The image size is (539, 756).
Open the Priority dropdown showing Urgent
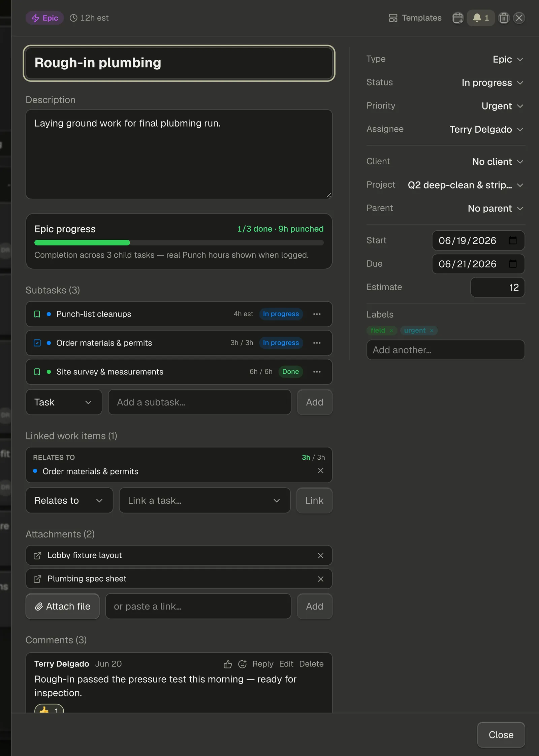pyautogui.click(x=502, y=106)
